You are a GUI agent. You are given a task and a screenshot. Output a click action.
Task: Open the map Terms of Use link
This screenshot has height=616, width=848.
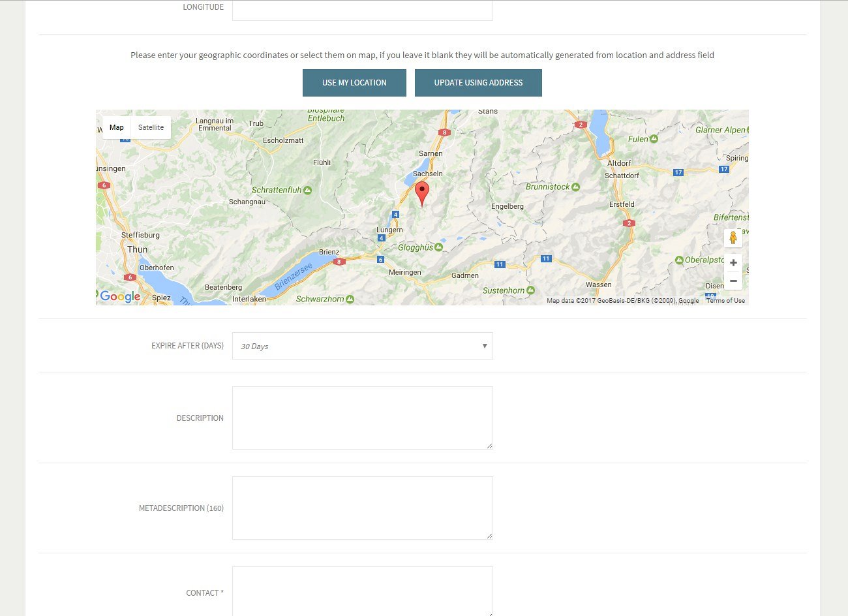(x=725, y=301)
